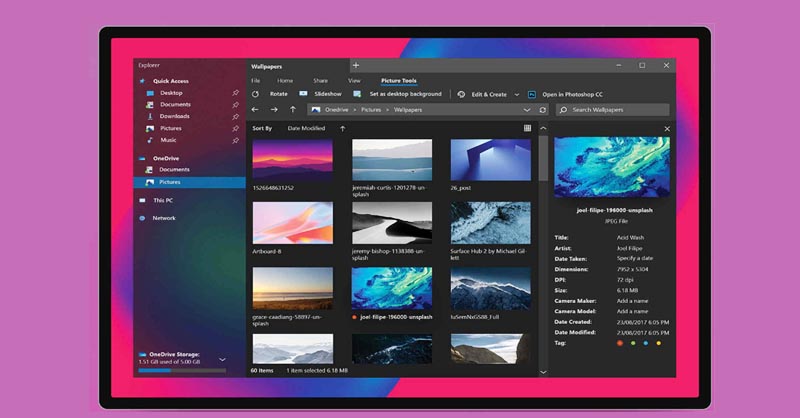Switch thumbnail grid view layout icon
Screen dimensions: 800x418
528,128
